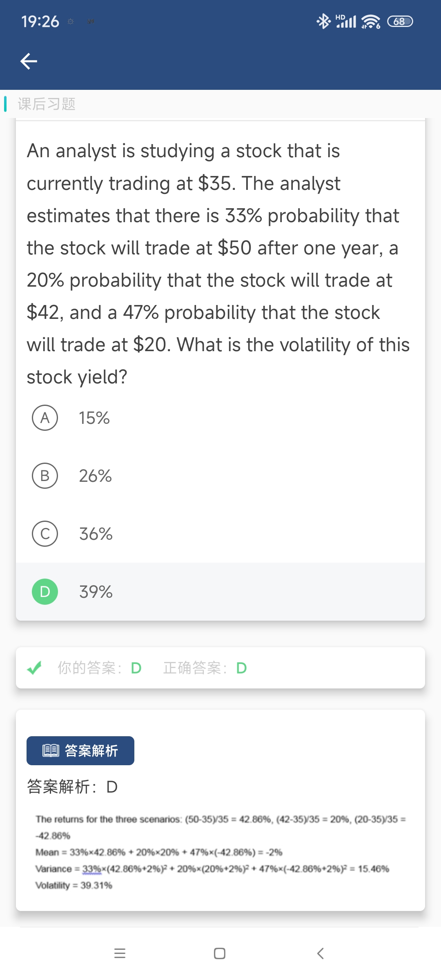441x980 pixels.
Task: Choose the 15% answer text
Action: coord(94,418)
